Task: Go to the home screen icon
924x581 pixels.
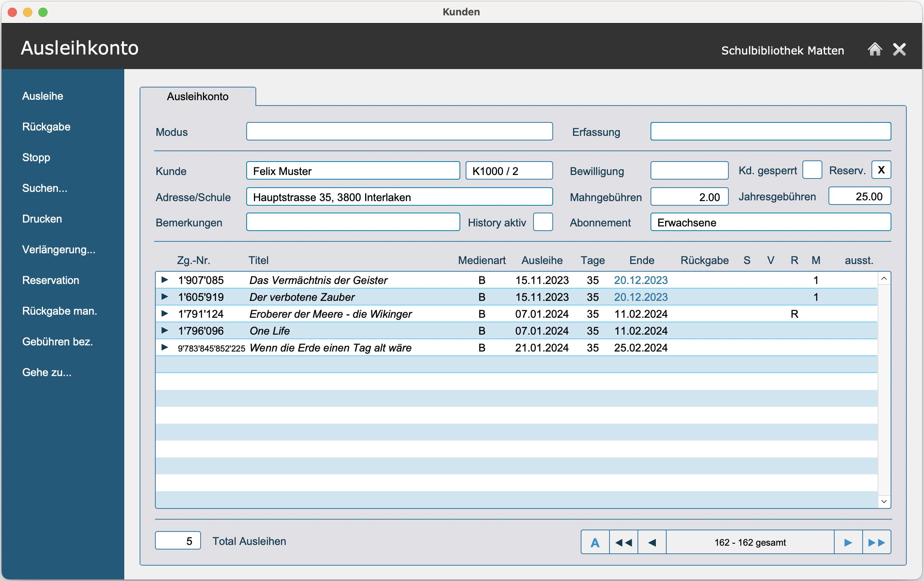Action: pos(875,49)
